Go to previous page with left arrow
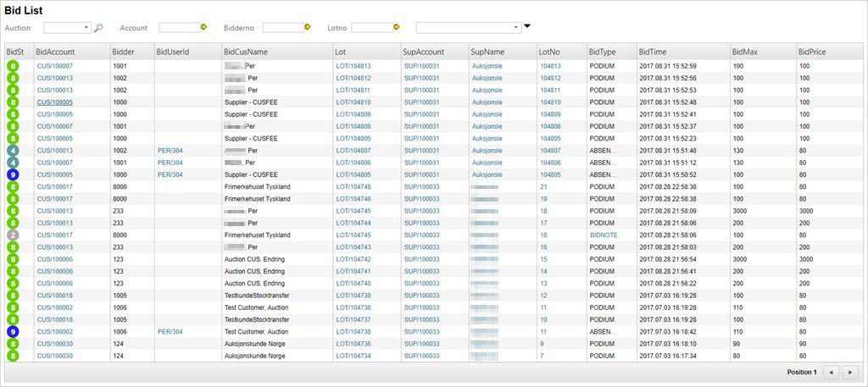868x387 pixels. click(x=832, y=372)
